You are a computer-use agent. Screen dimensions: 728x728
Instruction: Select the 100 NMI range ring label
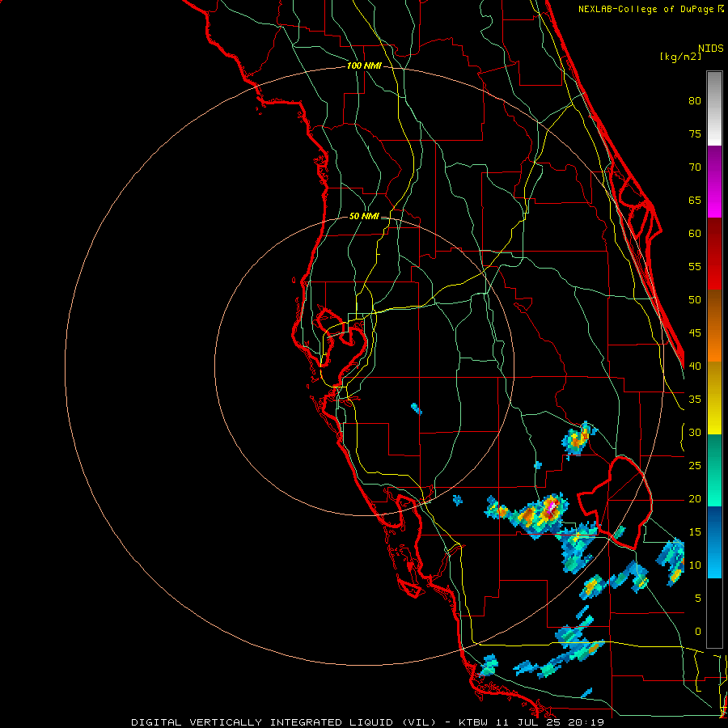pyautogui.click(x=364, y=66)
